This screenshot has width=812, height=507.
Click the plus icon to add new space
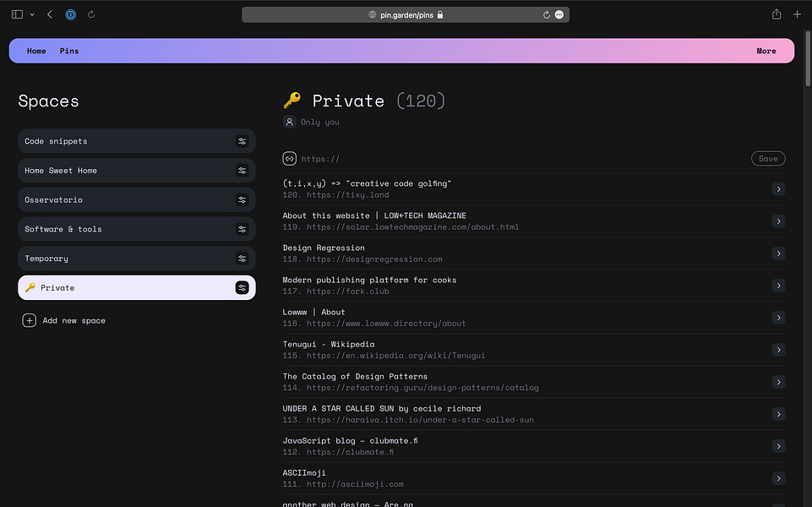(29, 320)
